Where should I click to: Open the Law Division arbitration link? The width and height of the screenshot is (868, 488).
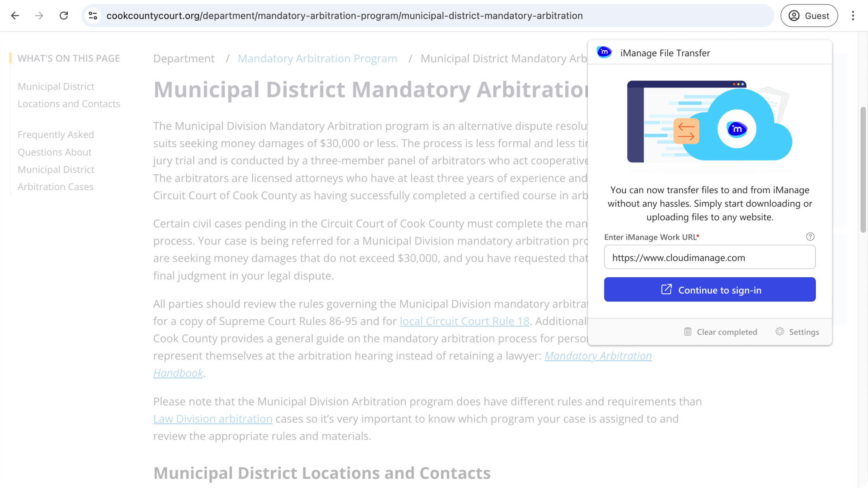212,419
